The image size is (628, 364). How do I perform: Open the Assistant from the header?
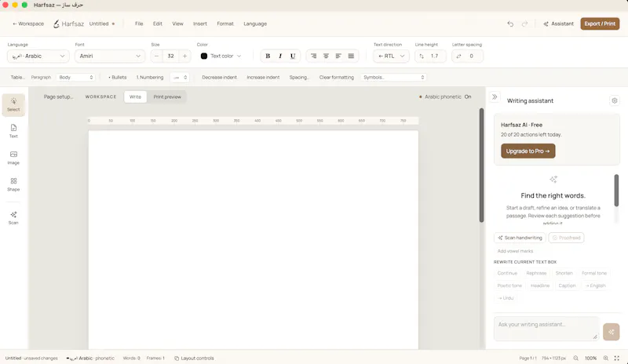click(x=558, y=24)
